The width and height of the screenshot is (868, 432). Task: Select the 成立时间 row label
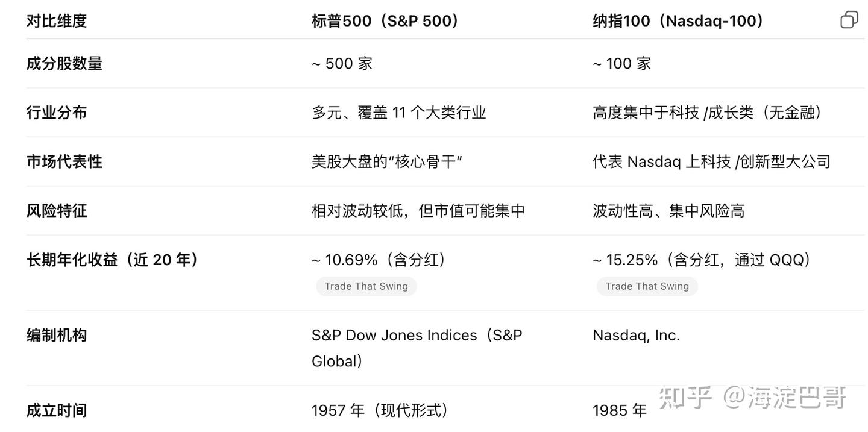click(x=57, y=410)
